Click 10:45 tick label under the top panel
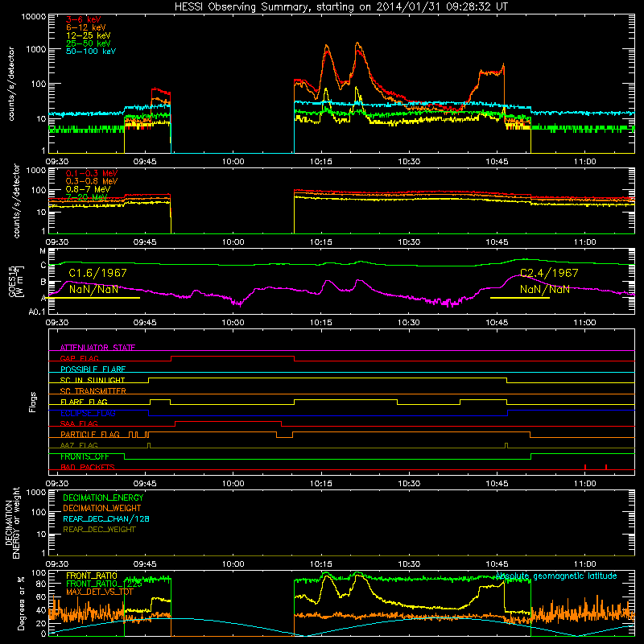Image resolution: width=644 pixels, height=644 pixels. click(x=497, y=162)
